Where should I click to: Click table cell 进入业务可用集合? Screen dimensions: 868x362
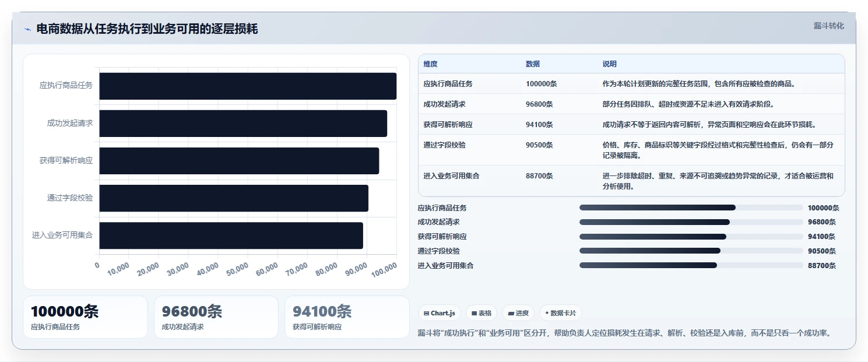tap(451, 175)
